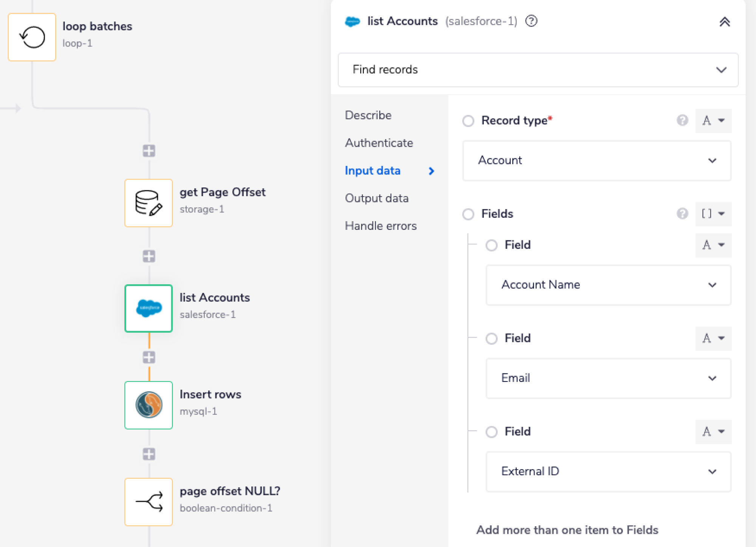Toggle radio button for Account Name field

point(491,245)
